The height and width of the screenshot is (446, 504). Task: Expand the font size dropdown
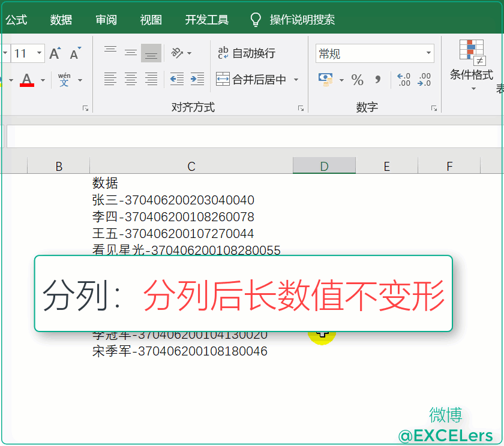point(40,53)
